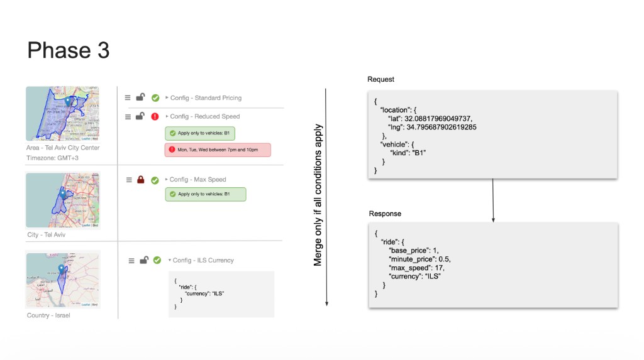Click drag handle beside Max Speed config

point(129,180)
